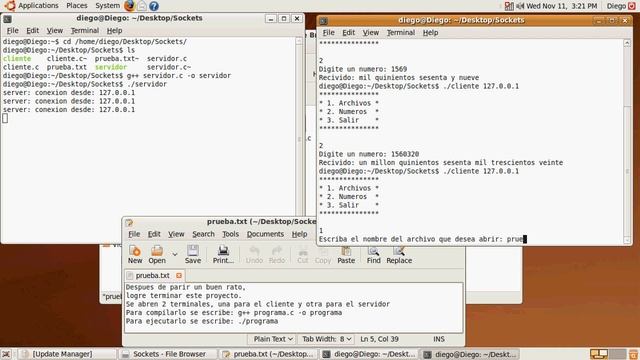Open the Help panel launcher icon
Screen dimensions: 640x360
click(x=154, y=6)
